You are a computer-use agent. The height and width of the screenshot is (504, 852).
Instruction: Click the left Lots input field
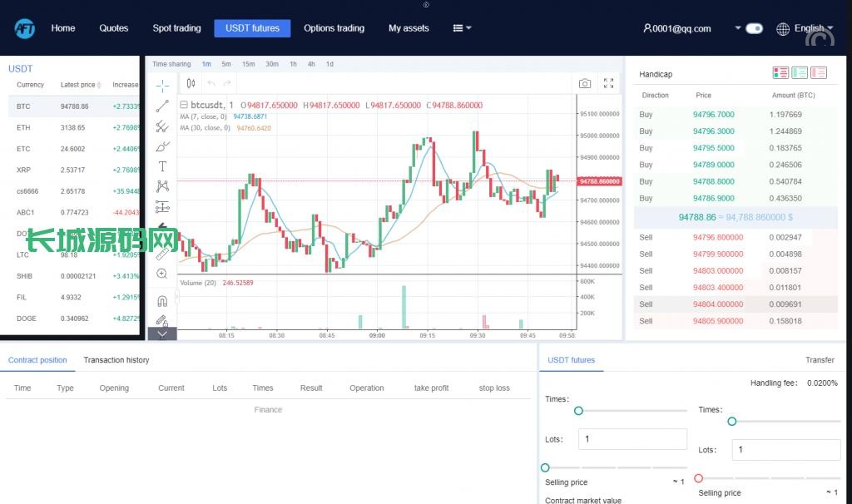click(x=633, y=439)
